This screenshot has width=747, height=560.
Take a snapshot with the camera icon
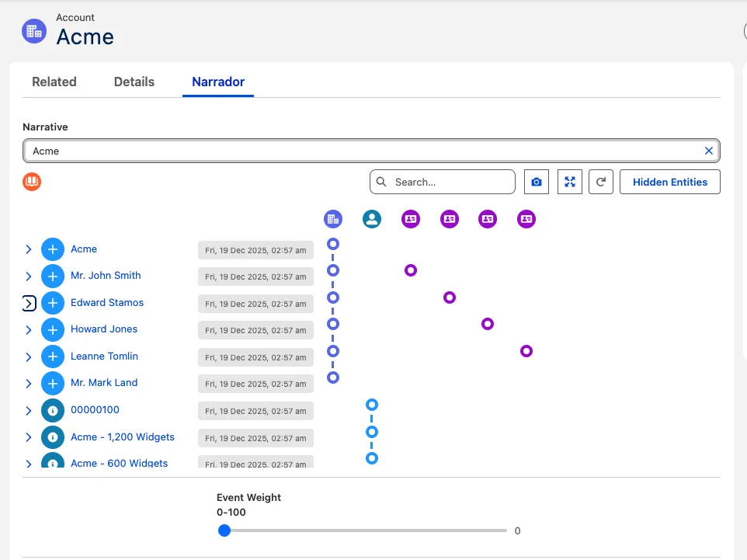[x=537, y=182]
